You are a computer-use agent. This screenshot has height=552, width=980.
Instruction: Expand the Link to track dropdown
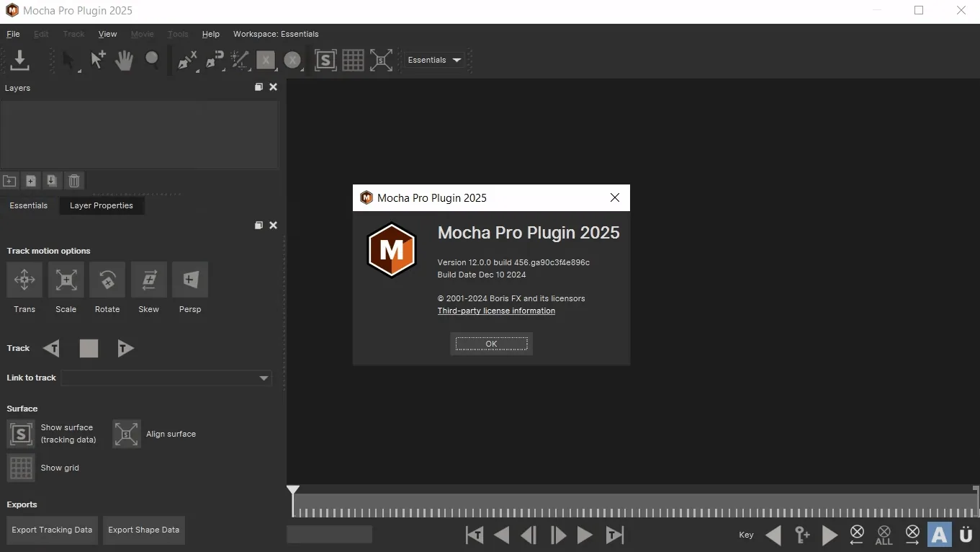167,378
